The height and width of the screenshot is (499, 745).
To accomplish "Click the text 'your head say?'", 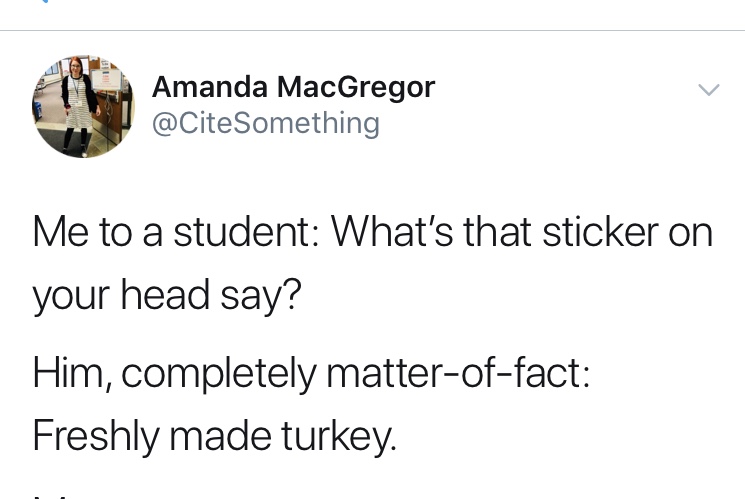I will [166, 298].
